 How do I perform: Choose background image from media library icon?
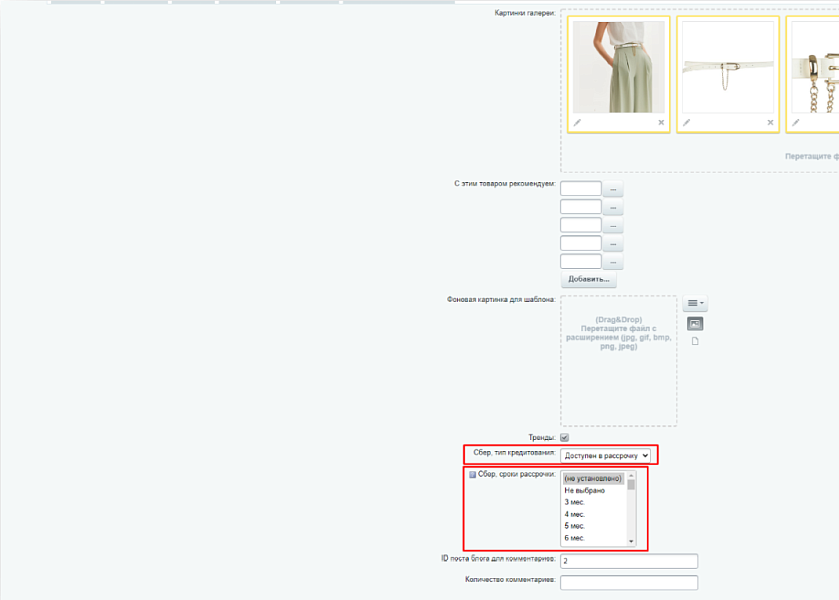point(695,324)
